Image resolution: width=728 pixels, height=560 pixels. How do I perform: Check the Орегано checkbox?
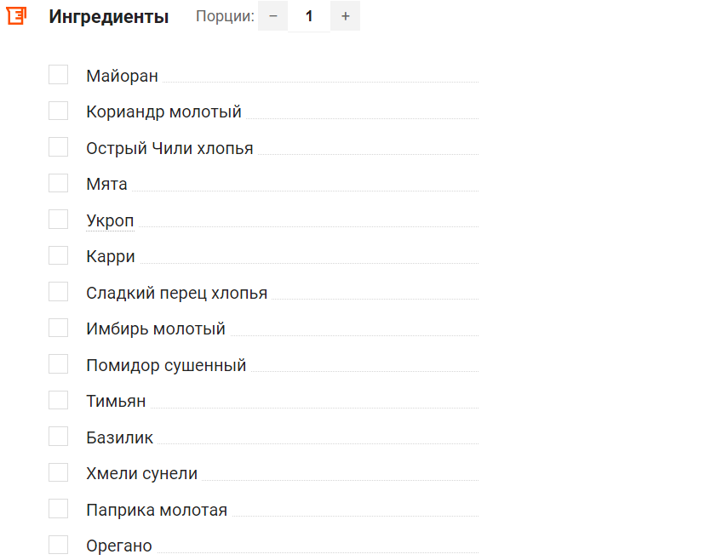pyautogui.click(x=59, y=546)
